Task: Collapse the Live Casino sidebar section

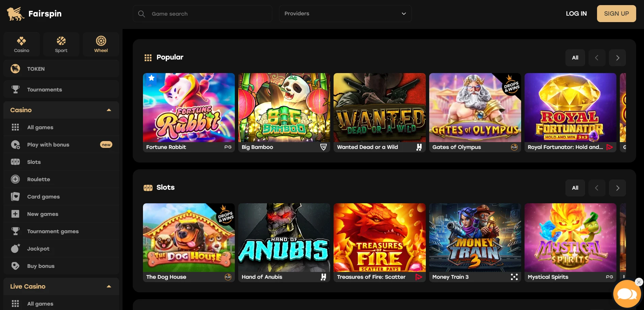Action: 109,287
